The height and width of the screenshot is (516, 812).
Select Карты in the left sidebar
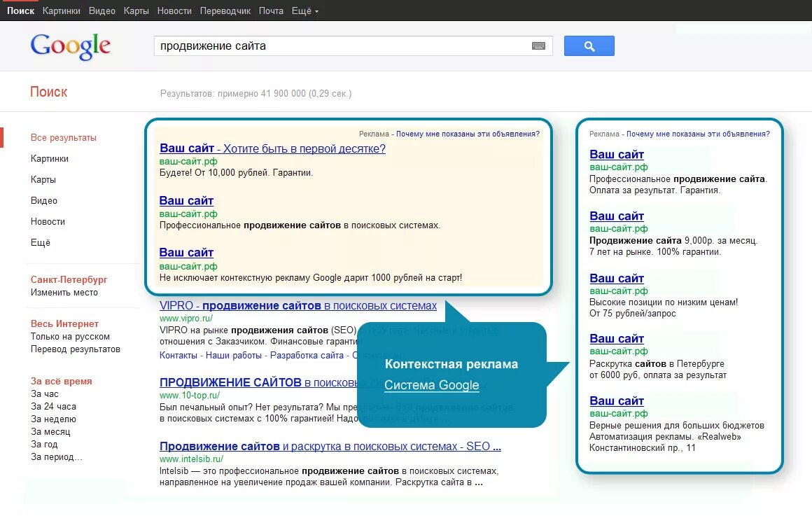click(43, 180)
